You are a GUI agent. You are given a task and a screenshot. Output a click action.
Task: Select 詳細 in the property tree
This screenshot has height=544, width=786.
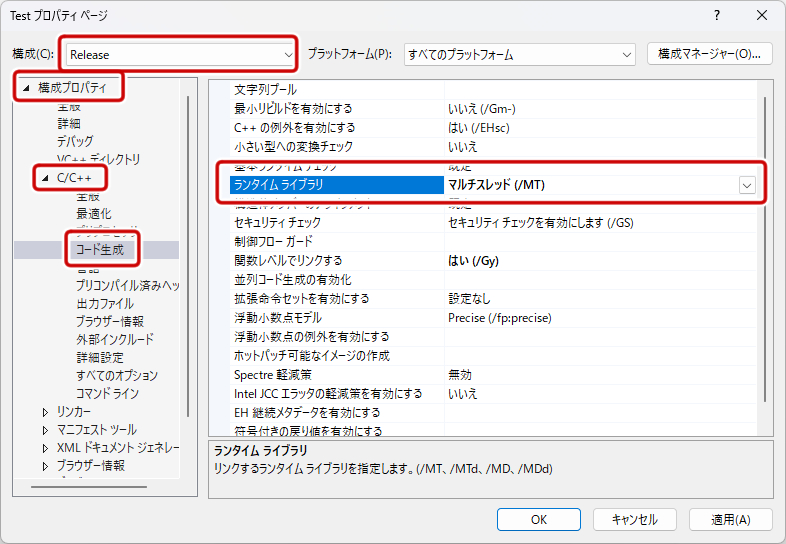(69, 123)
